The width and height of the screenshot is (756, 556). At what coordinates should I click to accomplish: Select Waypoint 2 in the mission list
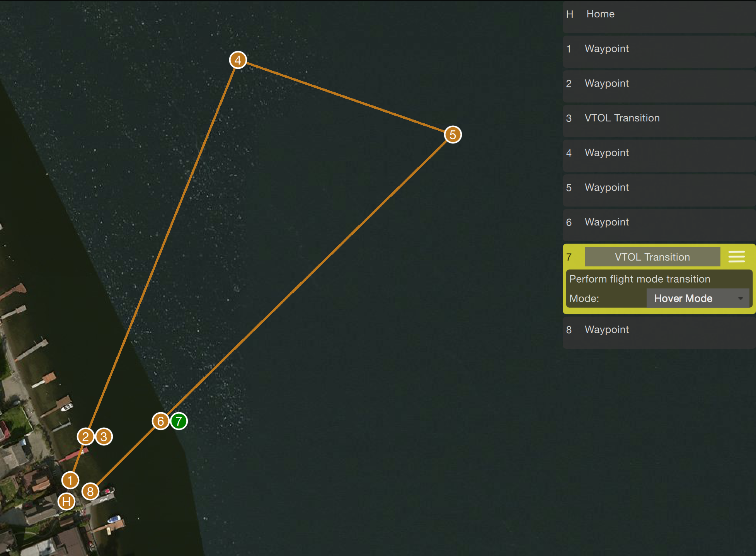point(657,84)
